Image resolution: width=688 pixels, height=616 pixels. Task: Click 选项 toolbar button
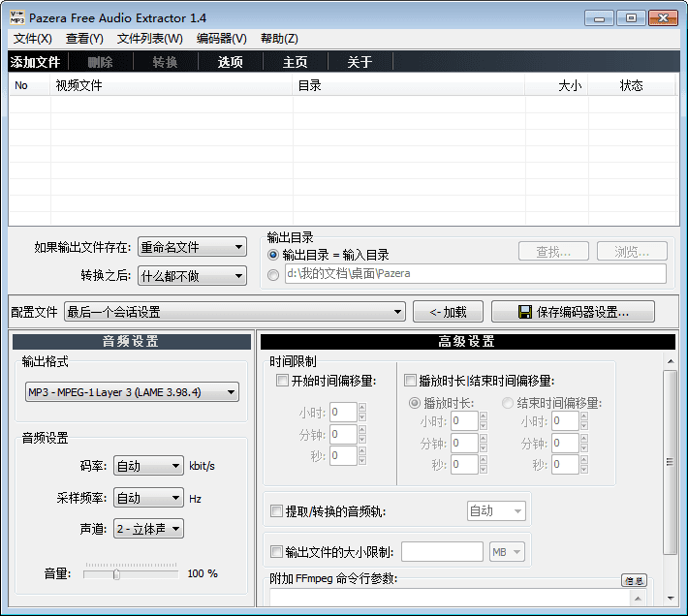pyautogui.click(x=231, y=62)
